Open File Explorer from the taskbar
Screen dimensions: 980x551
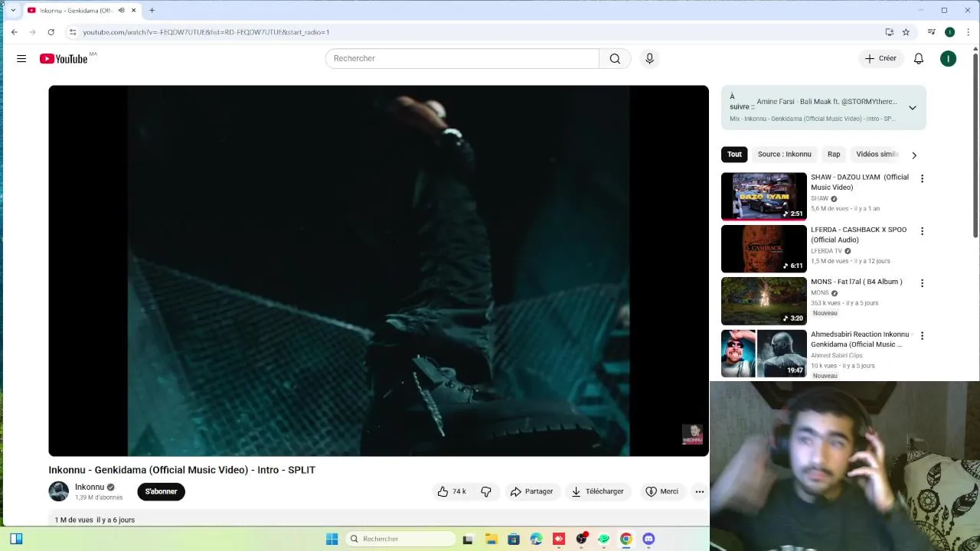[491, 539]
